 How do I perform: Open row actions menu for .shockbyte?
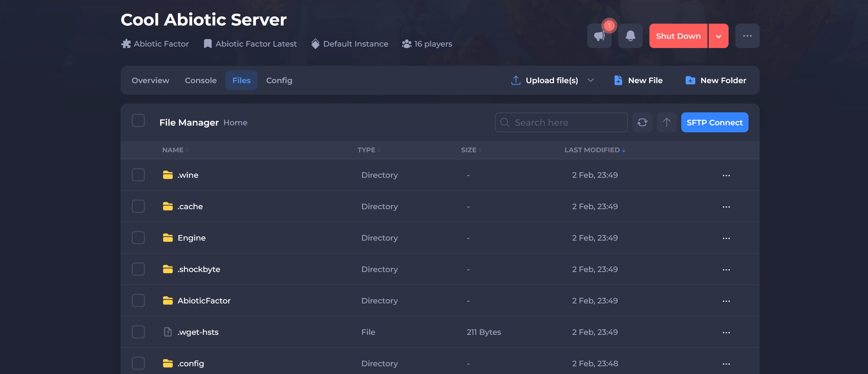point(726,270)
